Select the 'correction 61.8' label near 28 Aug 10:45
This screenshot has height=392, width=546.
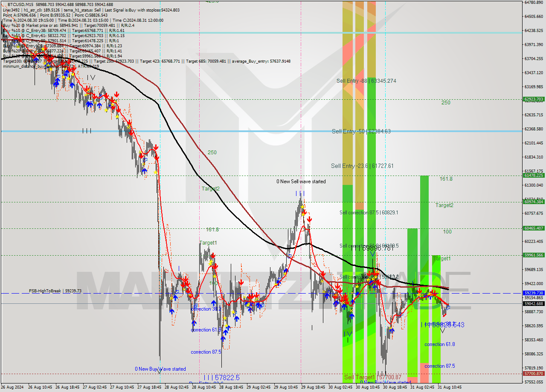206,330
